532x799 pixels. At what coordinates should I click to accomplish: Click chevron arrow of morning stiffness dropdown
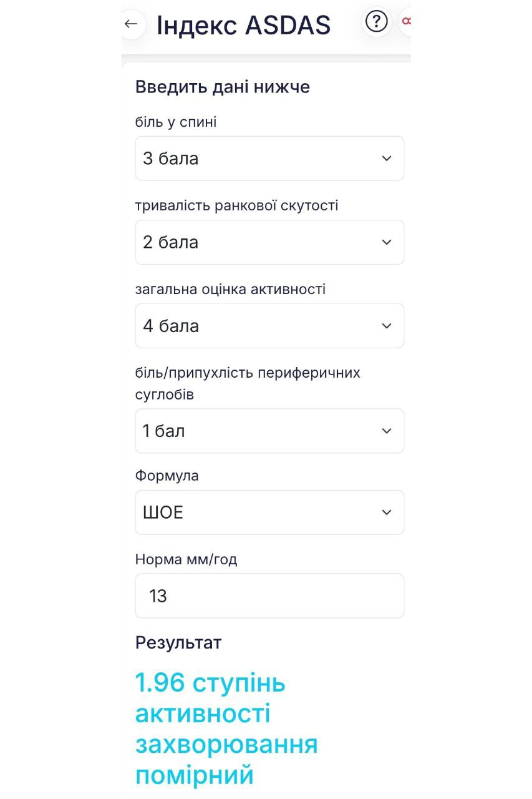click(x=387, y=242)
